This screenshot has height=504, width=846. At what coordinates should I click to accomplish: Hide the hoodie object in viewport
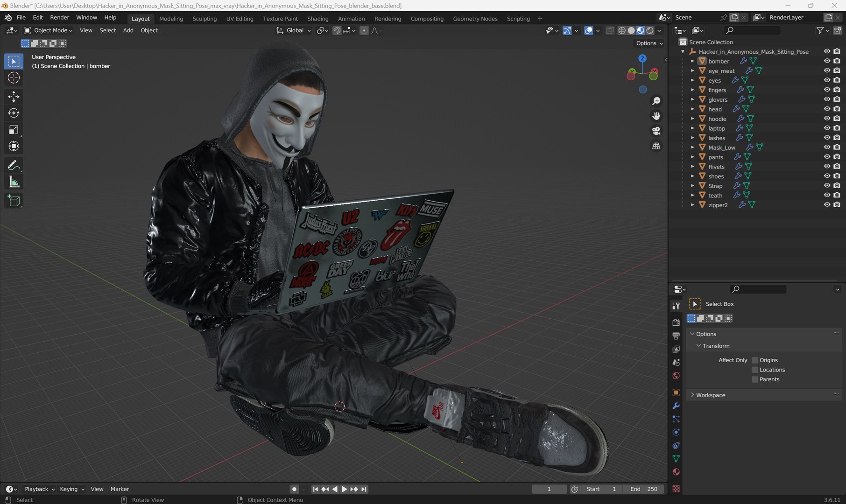click(827, 119)
